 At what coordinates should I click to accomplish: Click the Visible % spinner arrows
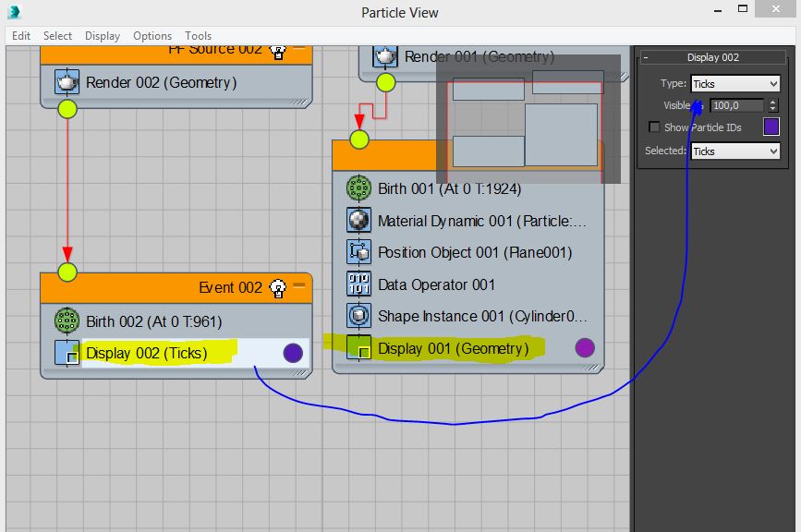tap(772, 105)
